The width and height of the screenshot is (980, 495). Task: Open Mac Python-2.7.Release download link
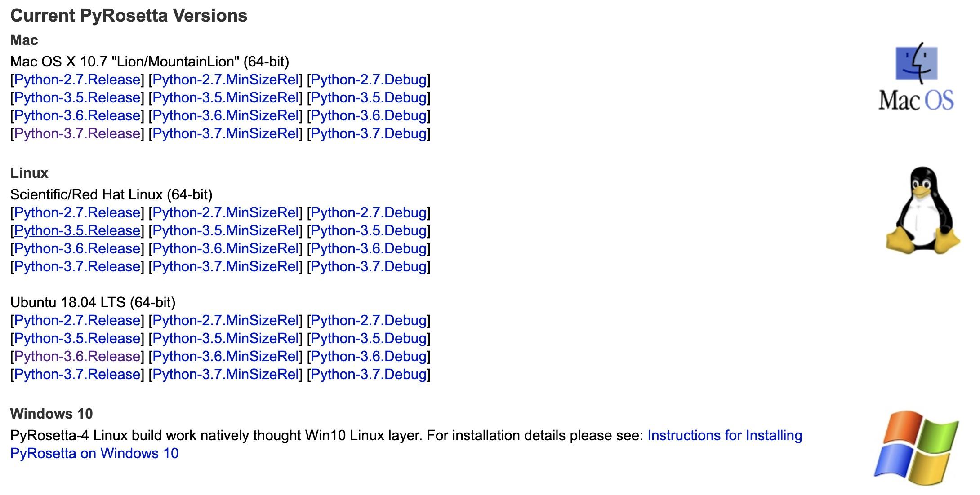click(x=77, y=80)
